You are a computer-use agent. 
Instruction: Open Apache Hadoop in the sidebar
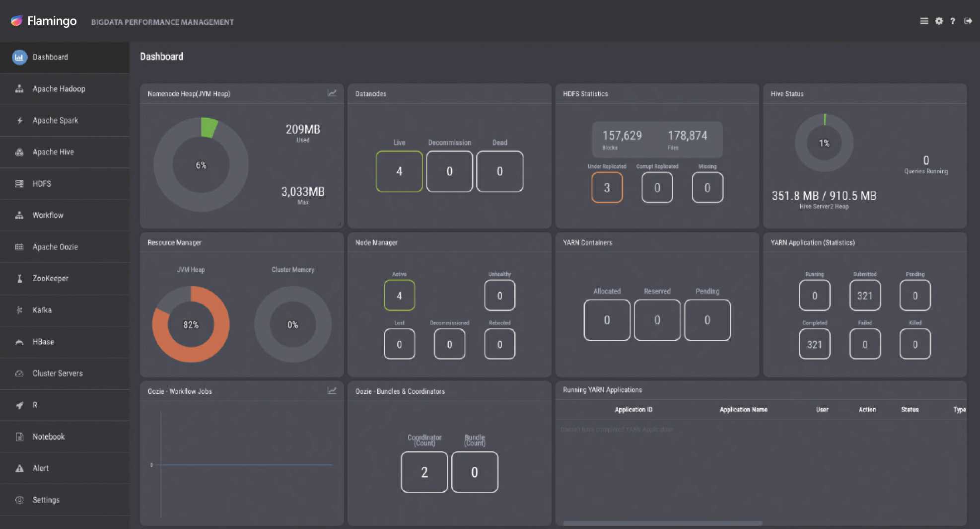[59, 89]
